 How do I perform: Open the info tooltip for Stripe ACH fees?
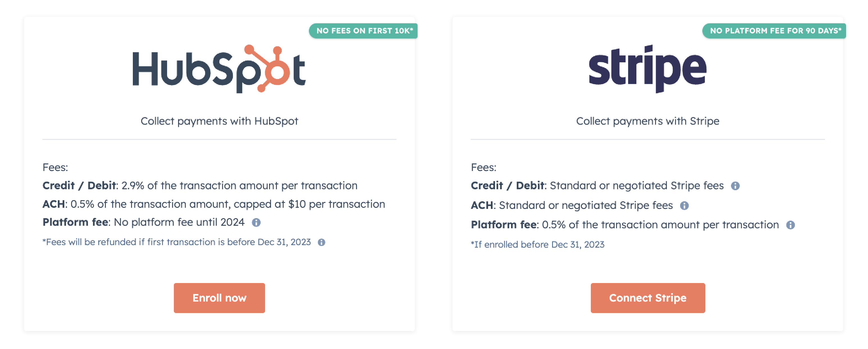point(684,206)
